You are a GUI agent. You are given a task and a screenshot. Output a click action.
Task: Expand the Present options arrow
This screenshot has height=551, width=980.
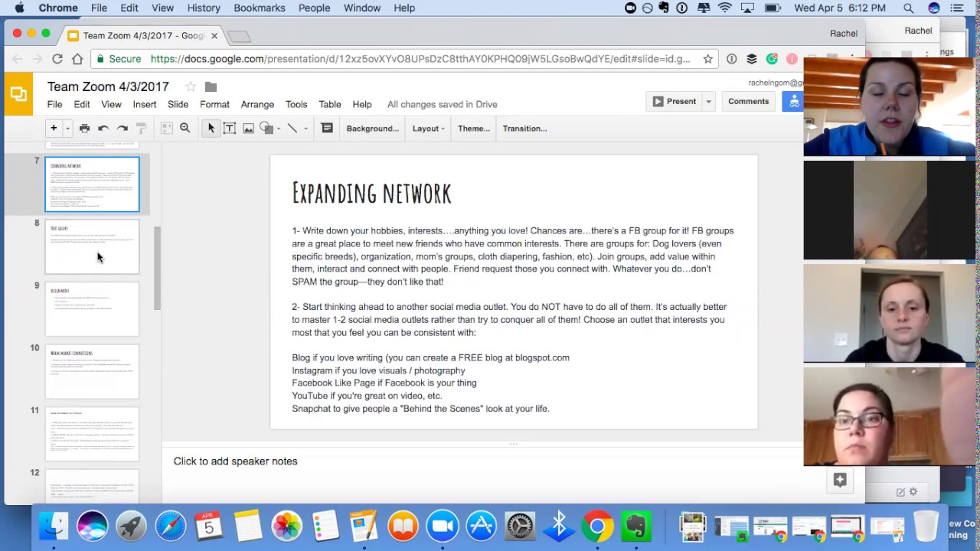click(x=709, y=101)
